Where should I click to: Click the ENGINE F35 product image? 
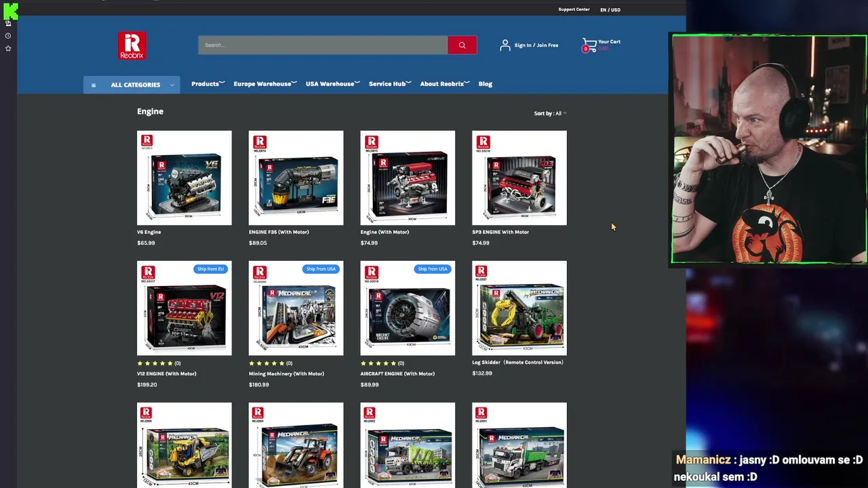point(296,178)
